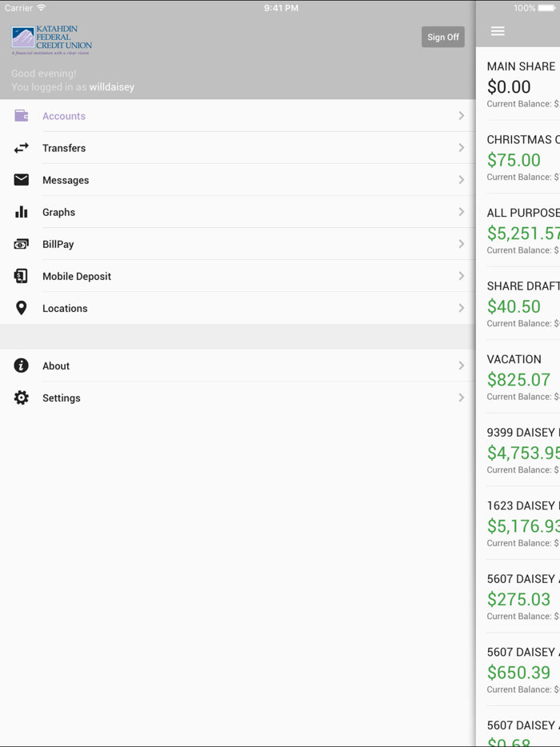Image resolution: width=560 pixels, height=747 pixels.
Task: Click the Graphs bar chart icon
Action: click(x=22, y=212)
